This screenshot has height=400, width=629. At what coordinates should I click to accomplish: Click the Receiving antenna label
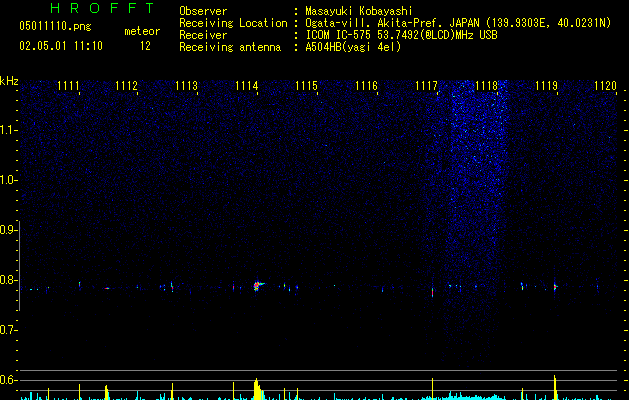click(230, 47)
